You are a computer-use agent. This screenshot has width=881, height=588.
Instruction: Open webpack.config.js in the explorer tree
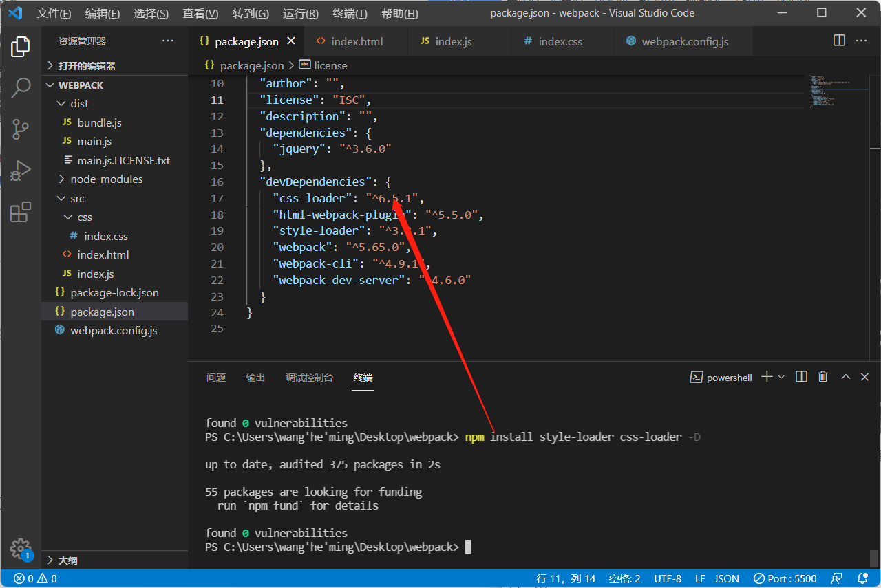114,330
